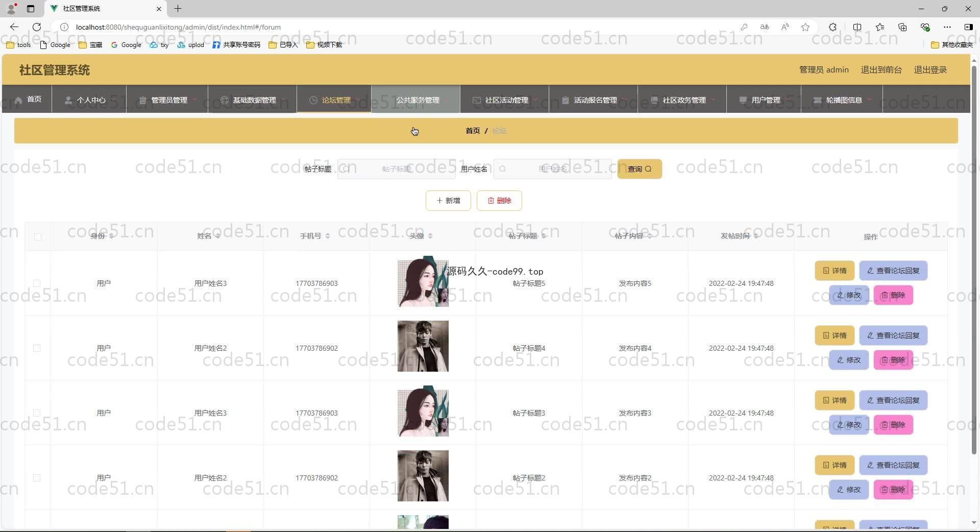Expand 社区政务管理 menu
Screen dimensions: 980x532
(682, 100)
